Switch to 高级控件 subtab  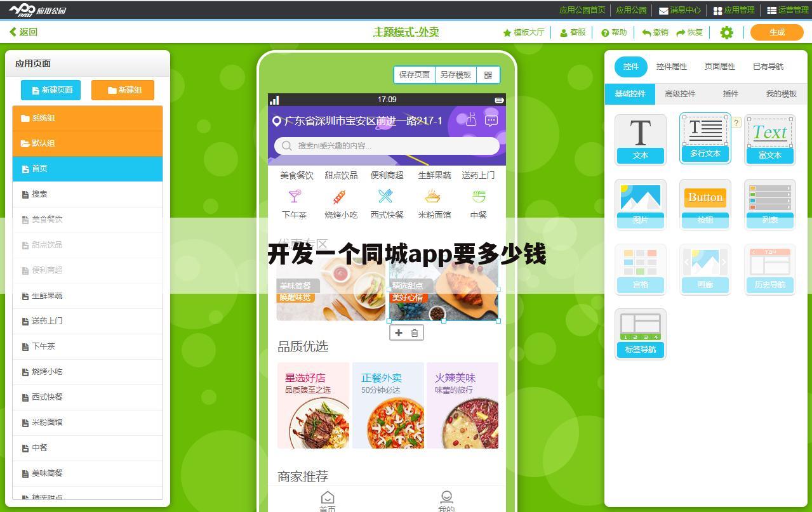pos(680,94)
